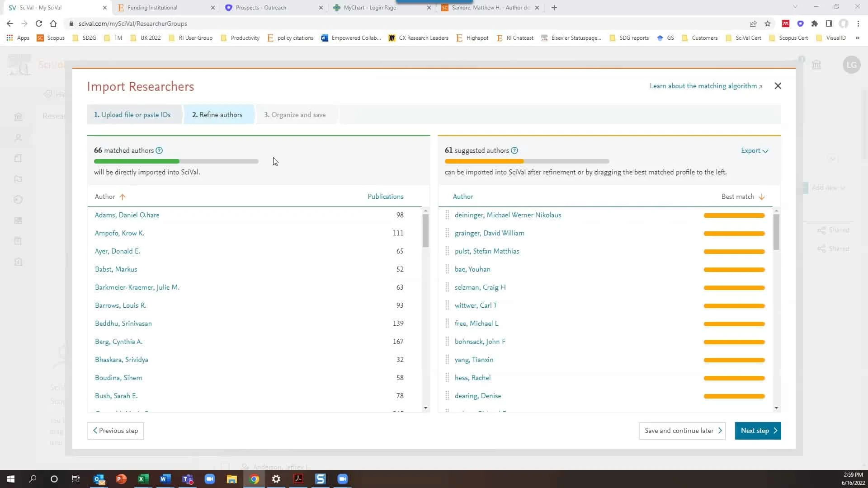Screen dimensions: 868x488
Task: Go to Upload file or paste IDs step
Action: (132, 115)
